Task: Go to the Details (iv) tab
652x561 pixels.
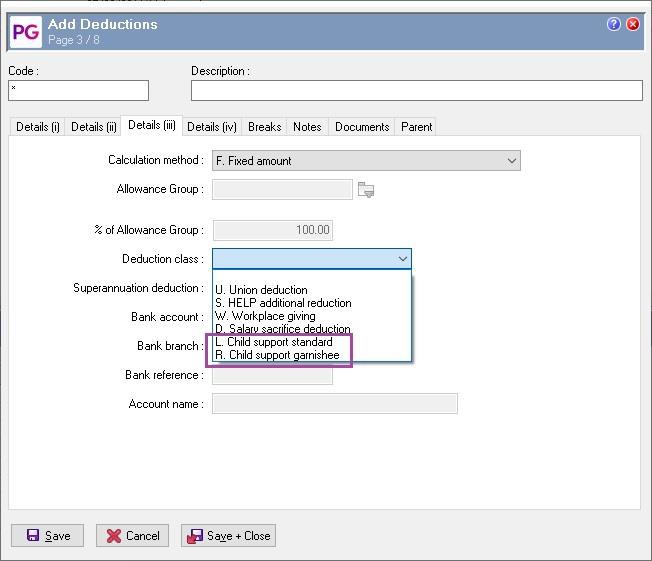Action: click(211, 127)
